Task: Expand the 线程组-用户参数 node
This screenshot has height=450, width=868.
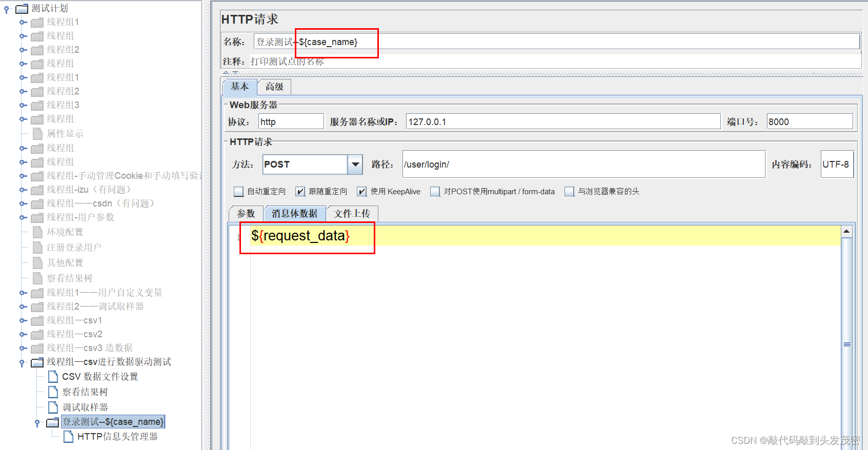Action: 23,217
